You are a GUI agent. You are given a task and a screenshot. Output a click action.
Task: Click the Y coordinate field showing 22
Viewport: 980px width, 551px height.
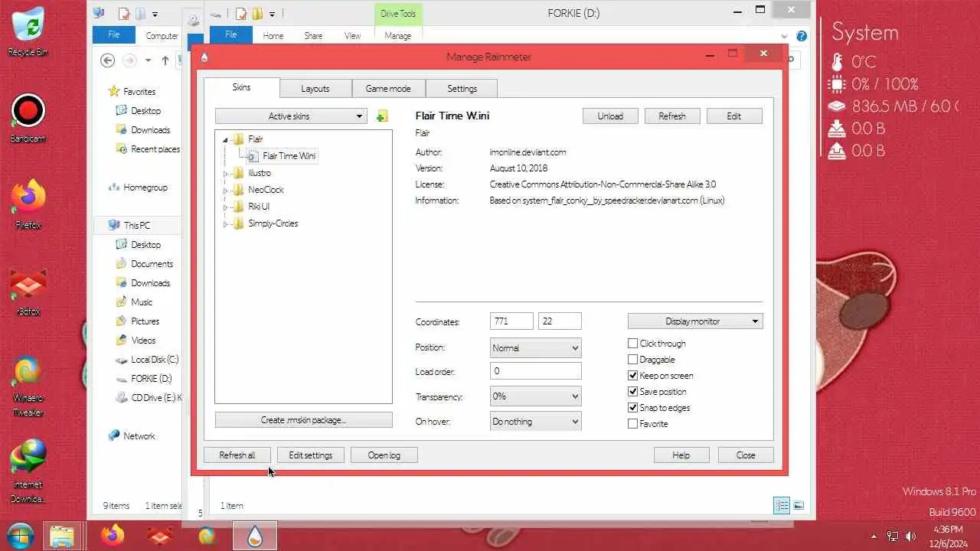[560, 321]
